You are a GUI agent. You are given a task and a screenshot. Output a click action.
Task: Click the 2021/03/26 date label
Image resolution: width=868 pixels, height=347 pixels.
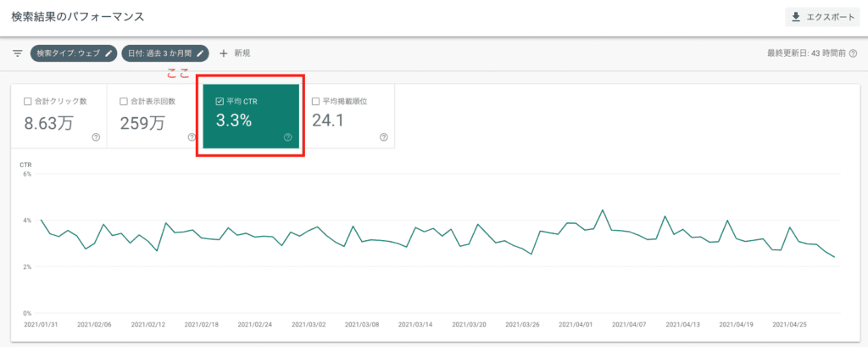522,325
